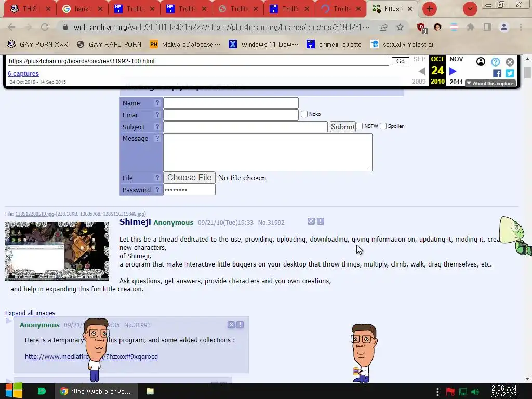Click the Shimeji post thumbnail image
This screenshot has width=532, height=399.
pyautogui.click(x=57, y=251)
